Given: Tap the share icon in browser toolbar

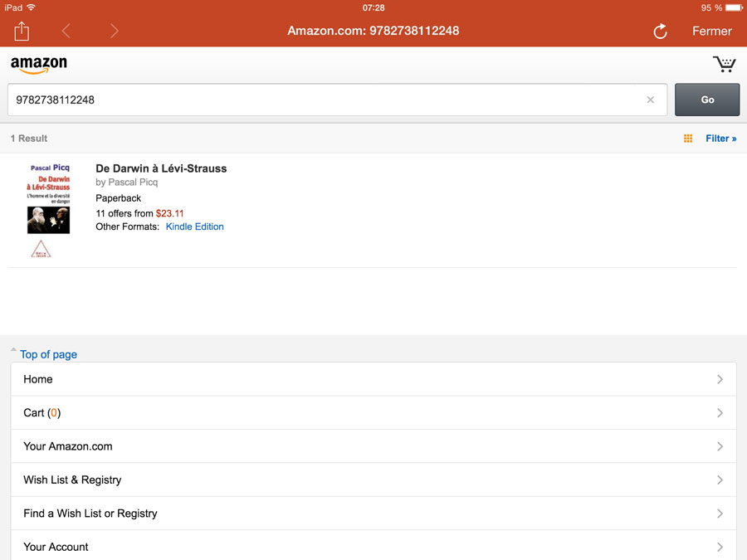Looking at the screenshot, I should (x=22, y=31).
